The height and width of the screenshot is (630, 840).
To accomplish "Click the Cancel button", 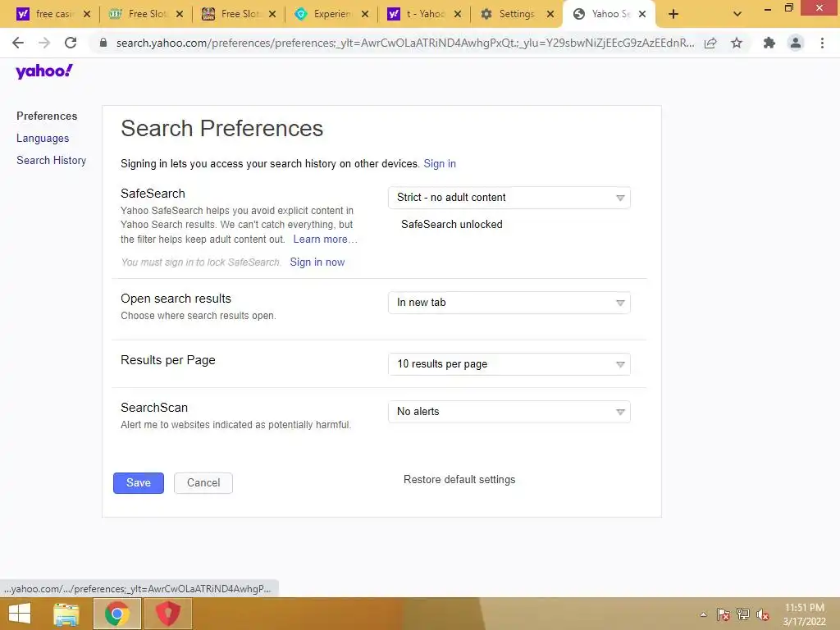I will [203, 482].
